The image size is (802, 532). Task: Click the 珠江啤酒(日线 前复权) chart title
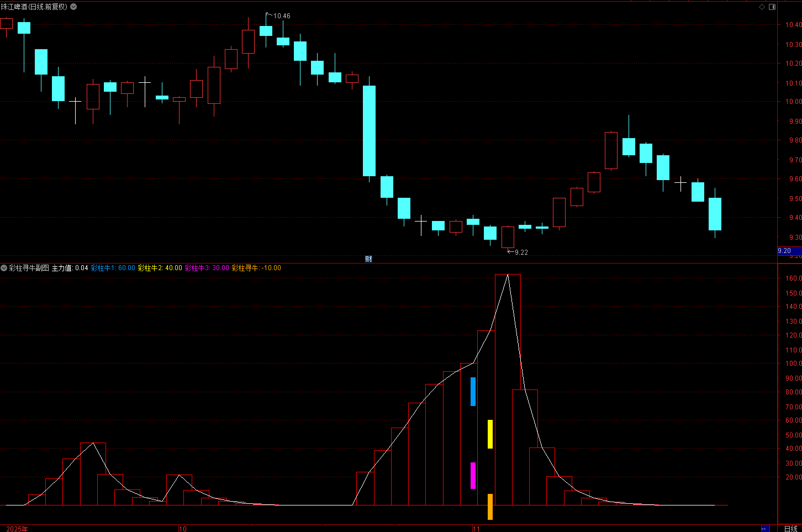click(x=34, y=7)
